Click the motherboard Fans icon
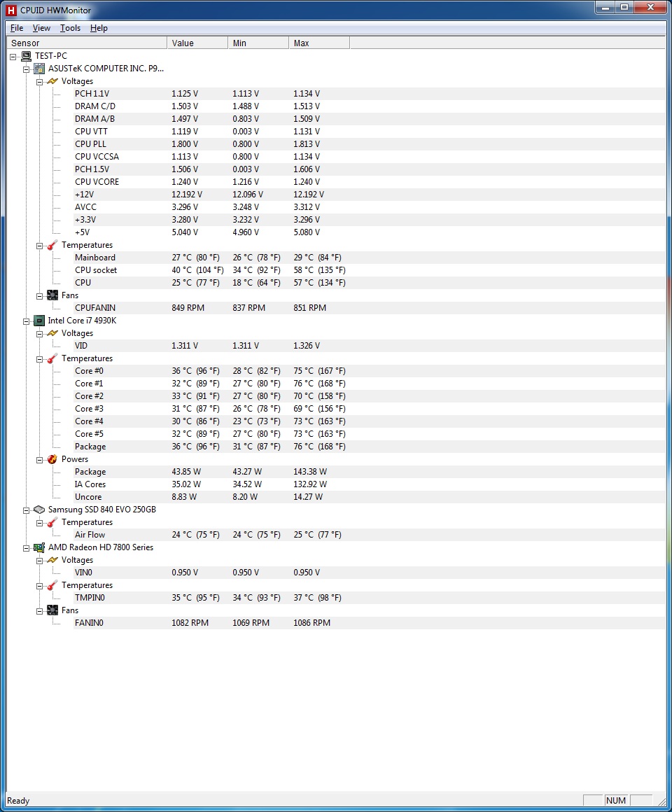Viewport: 672px width, 812px height. 52,295
